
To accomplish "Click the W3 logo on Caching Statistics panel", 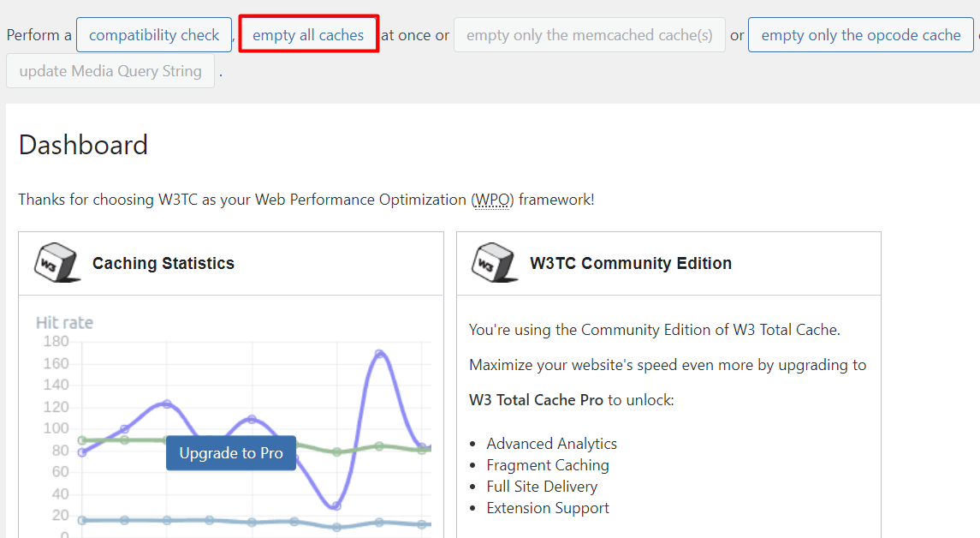I will [x=56, y=264].
